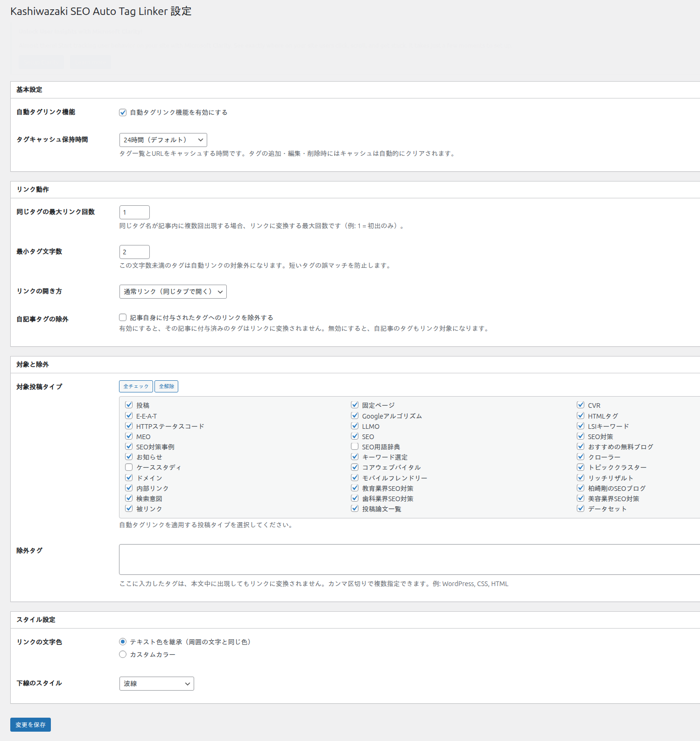Image resolution: width=700 pixels, height=741 pixels.
Task: Check the ケーススタディ post type
Action: [129, 467]
